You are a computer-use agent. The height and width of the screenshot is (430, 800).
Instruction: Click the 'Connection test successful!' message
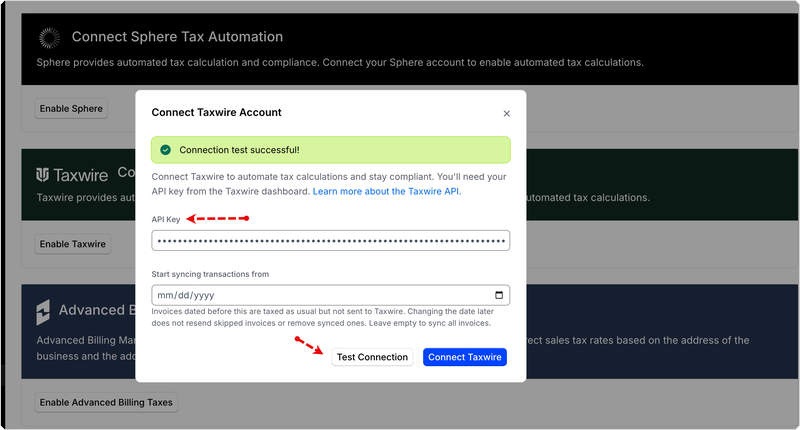tap(239, 150)
